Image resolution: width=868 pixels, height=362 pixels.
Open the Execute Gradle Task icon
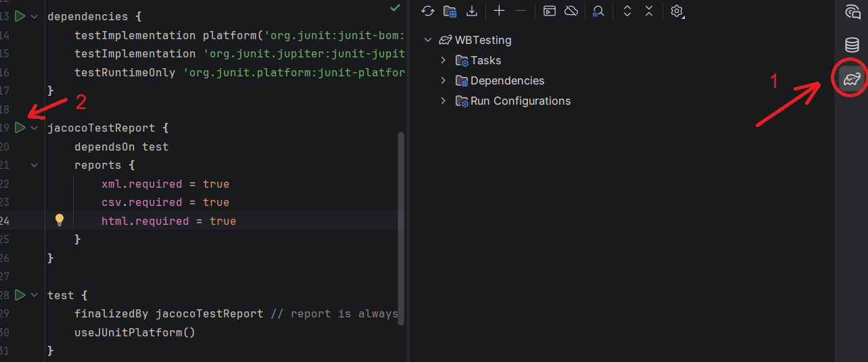(550, 11)
